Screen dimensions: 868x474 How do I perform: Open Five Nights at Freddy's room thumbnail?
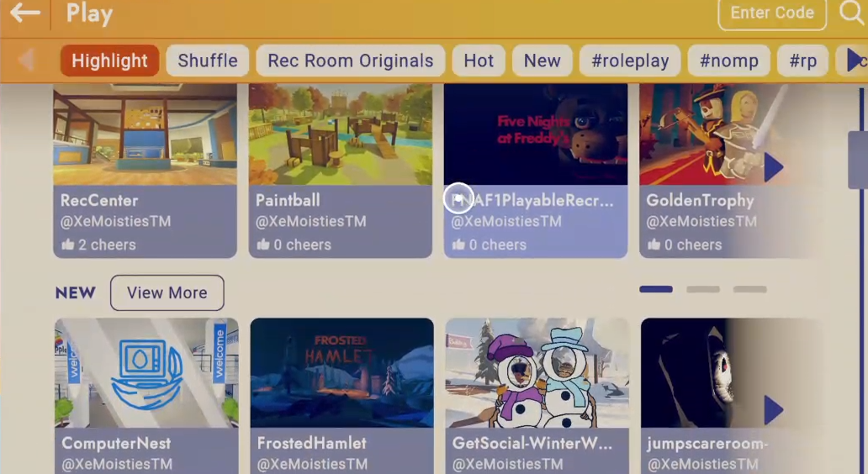(536, 134)
